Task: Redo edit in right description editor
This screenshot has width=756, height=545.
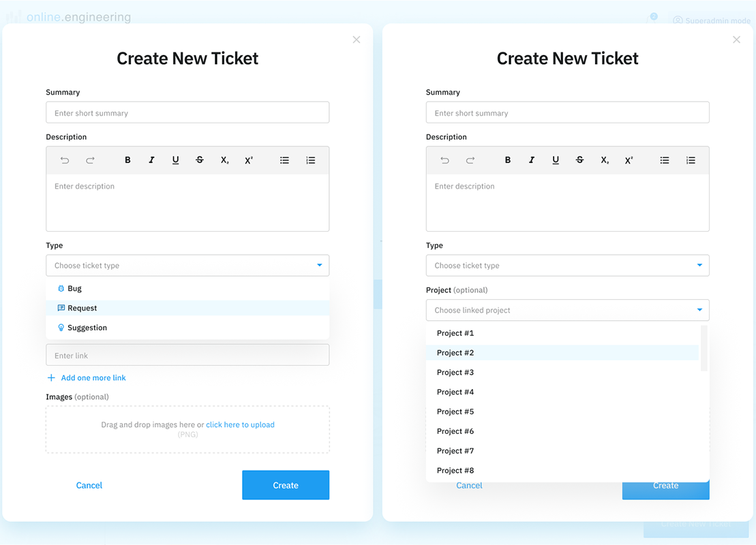Action: click(x=470, y=160)
